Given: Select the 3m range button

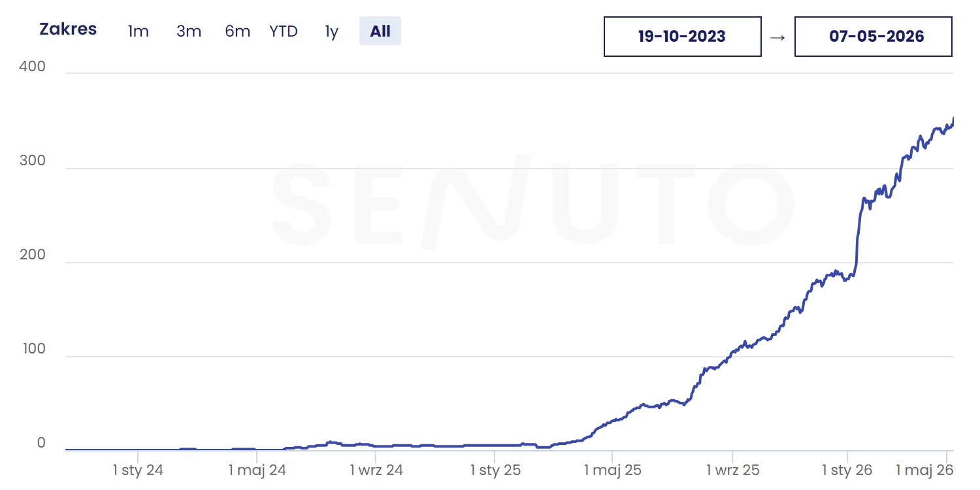Looking at the screenshot, I should (189, 31).
